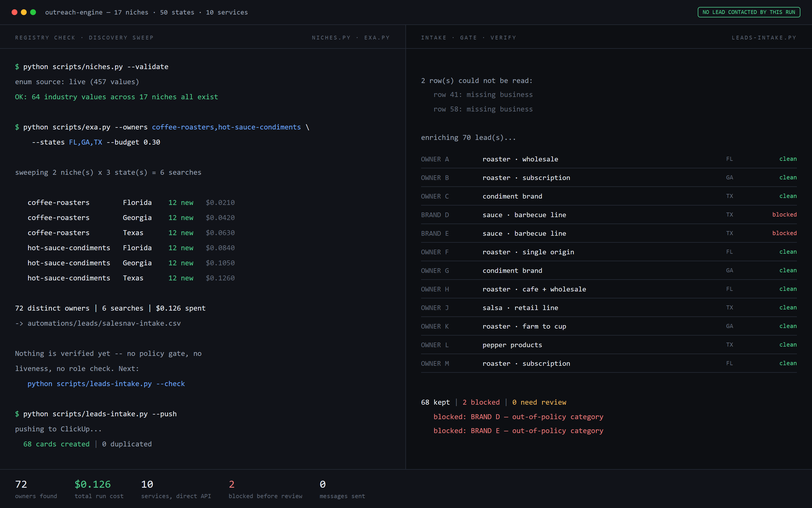Click the leads-intake.py --push command line
The image size is (812, 508).
pos(96,414)
